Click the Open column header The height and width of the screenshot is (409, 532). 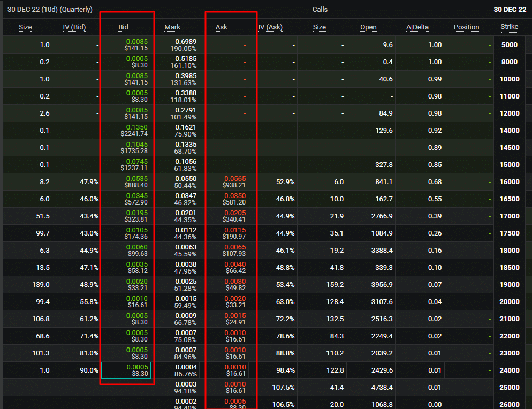[368, 27]
